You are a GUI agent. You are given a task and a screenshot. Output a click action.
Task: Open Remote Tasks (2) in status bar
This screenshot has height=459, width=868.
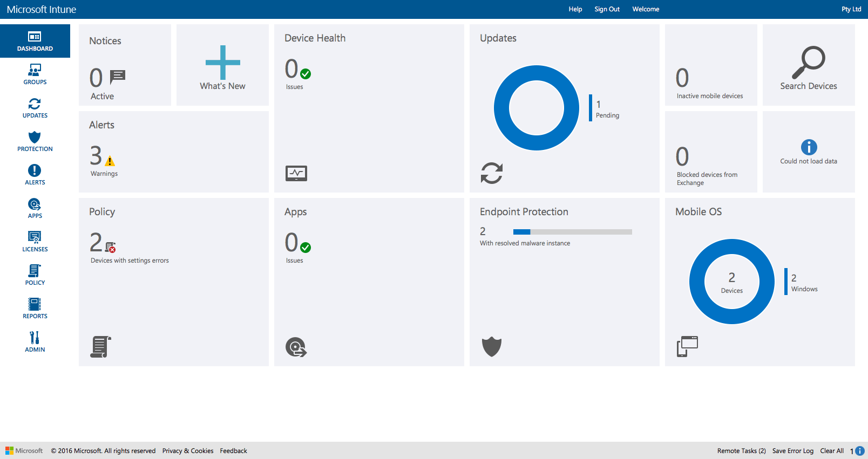click(742, 451)
